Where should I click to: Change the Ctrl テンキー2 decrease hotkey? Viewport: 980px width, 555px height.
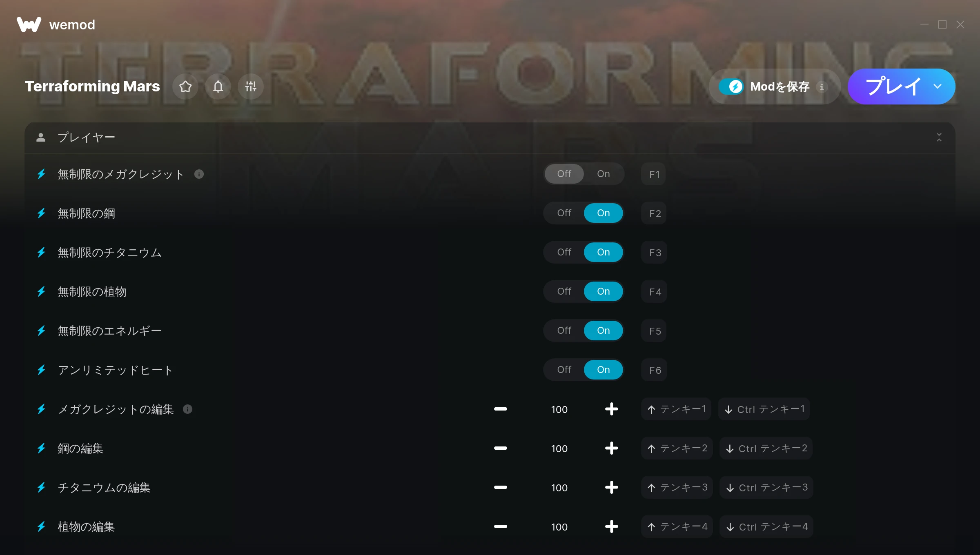pyautogui.click(x=766, y=448)
